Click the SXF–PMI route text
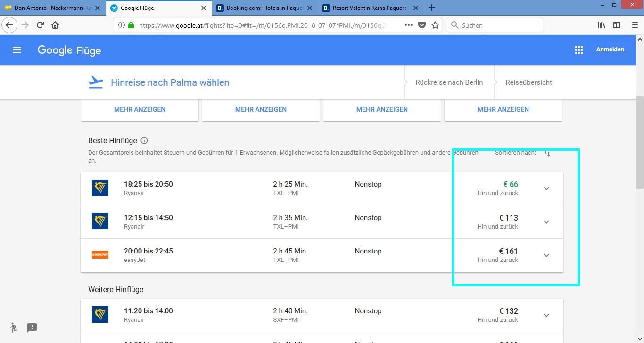The width and height of the screenshot is (644, 343). 286,320
